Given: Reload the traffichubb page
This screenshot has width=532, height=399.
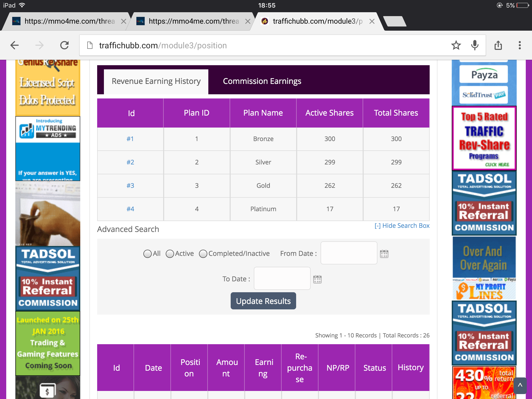Looking at the screenshot, I should click(64, 45).
